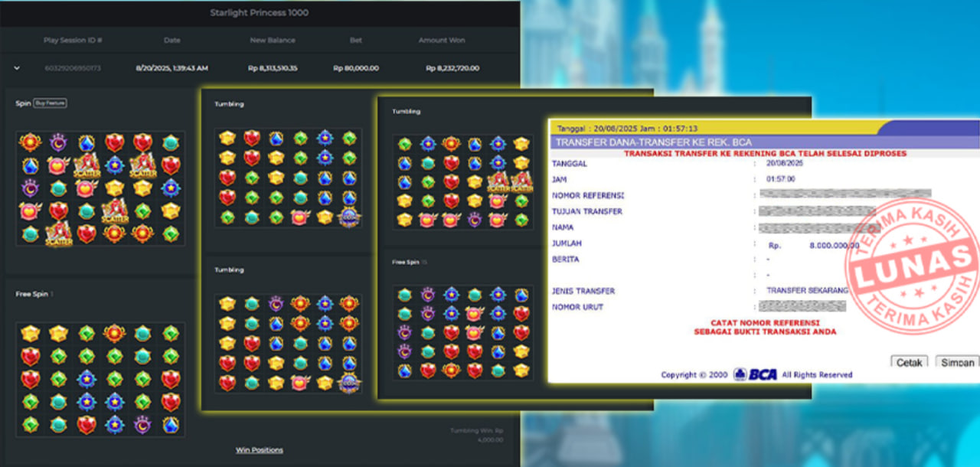Image resolution: width=980 pixels, height=467 pixels.
Task: Open the Win Positions link
Action: 259,449
